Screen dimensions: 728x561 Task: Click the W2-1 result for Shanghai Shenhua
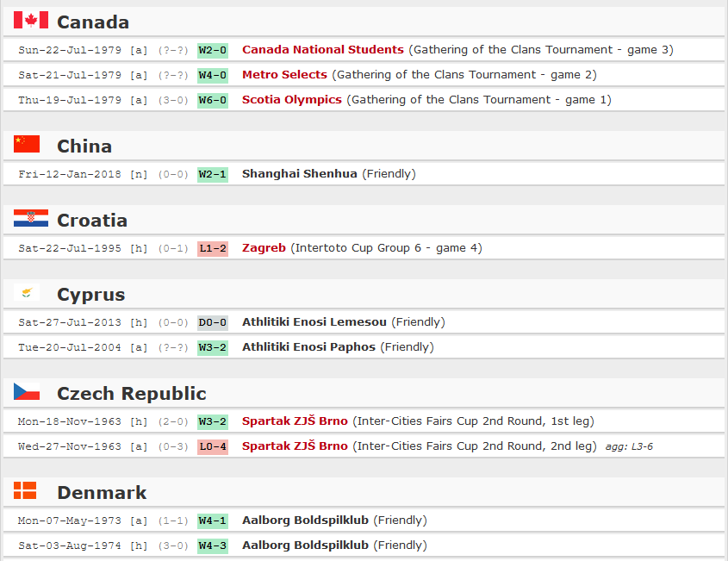click(x=213, y=175)
